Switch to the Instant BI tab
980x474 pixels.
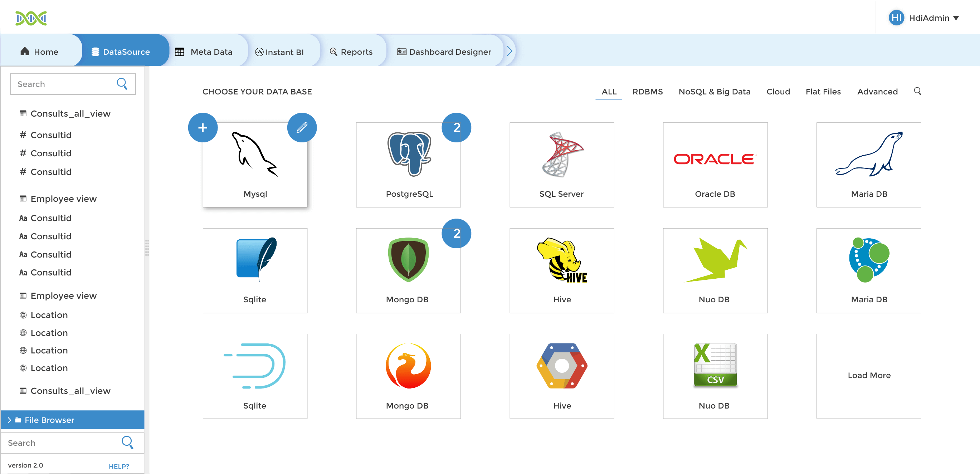tap(279, 52)
